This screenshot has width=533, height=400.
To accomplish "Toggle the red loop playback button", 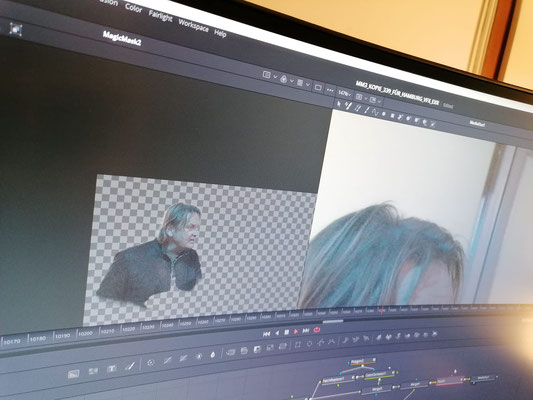I will tap(317, 330).
